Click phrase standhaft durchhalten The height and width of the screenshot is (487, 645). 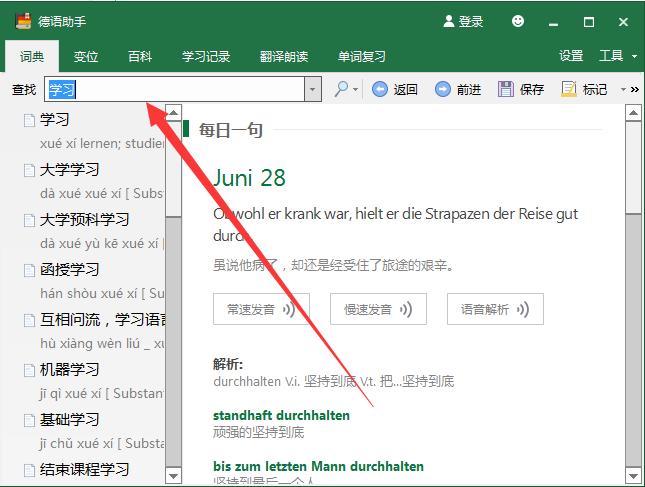pyautogui.click(x=281, y=415)
